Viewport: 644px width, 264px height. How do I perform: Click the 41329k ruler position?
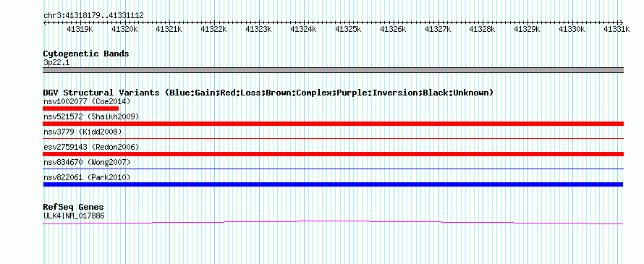(528, 30)
